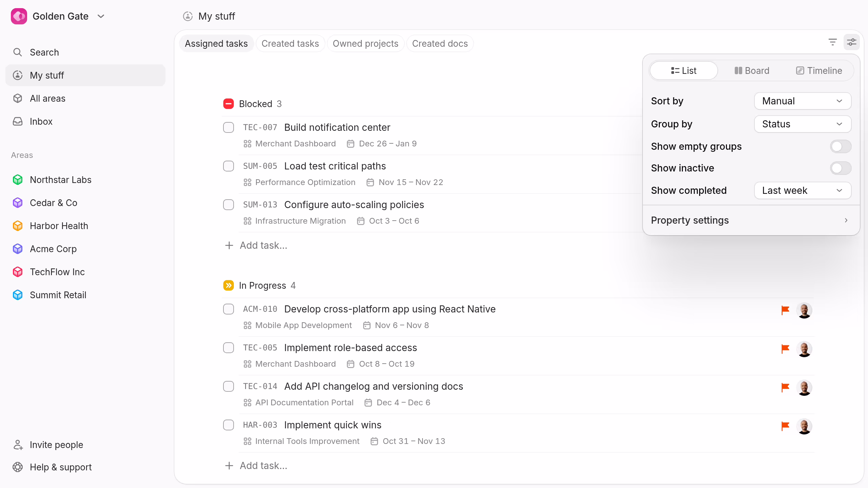
Task: Open TechFlow Inc area cube icon
Action: 18,272
